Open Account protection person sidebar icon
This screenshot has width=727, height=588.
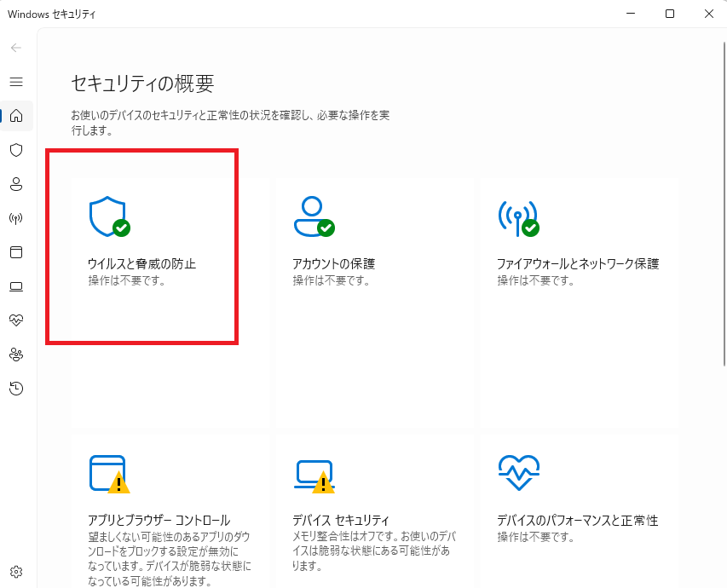15,184
